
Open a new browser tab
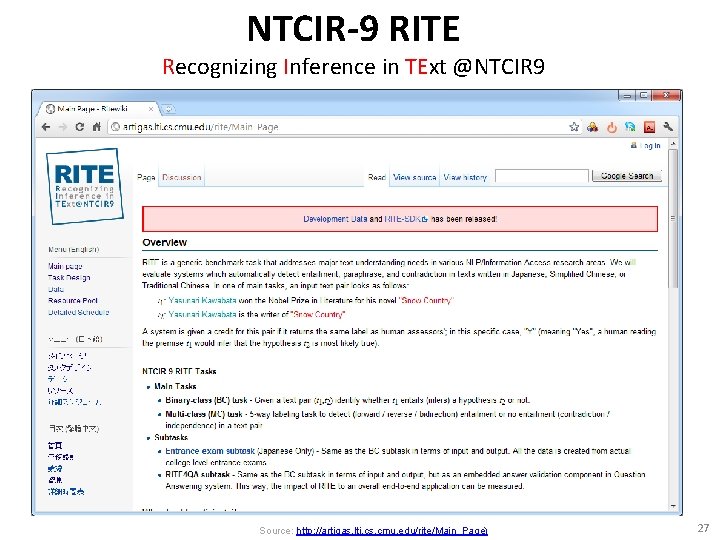click(x=168, y=109)
